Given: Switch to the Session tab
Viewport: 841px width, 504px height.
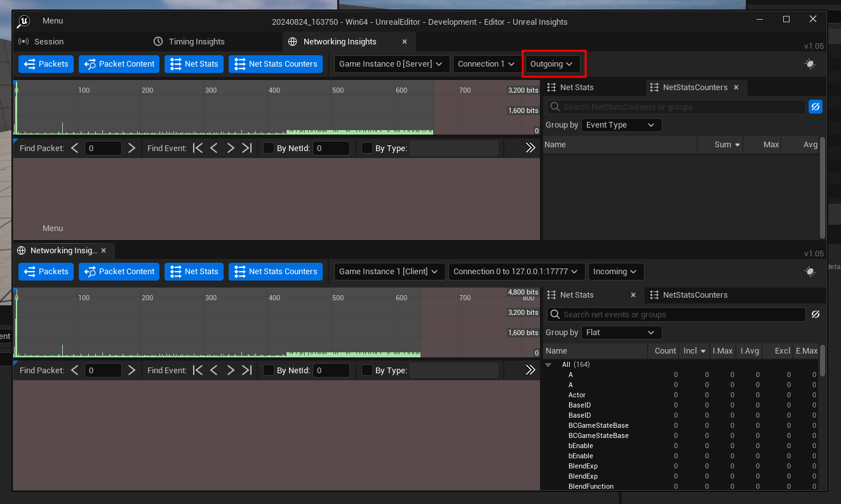Looking at the screenshot, I should click(x=42, y=42).
